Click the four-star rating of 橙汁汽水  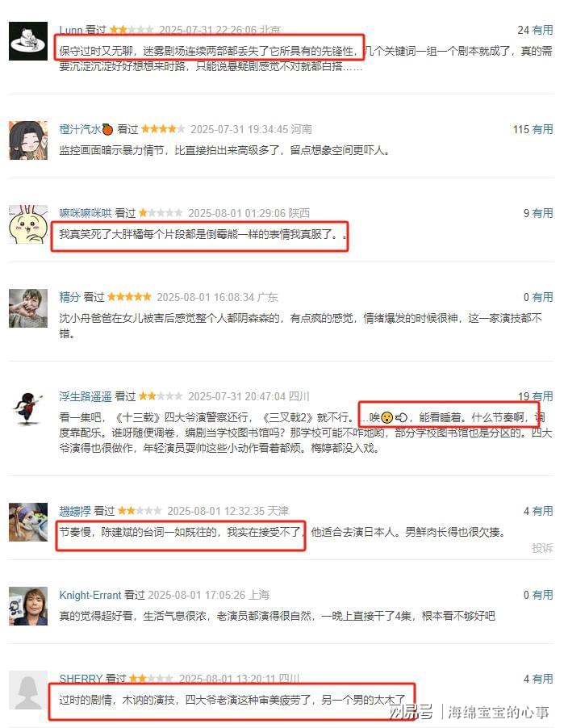[163, 129]
